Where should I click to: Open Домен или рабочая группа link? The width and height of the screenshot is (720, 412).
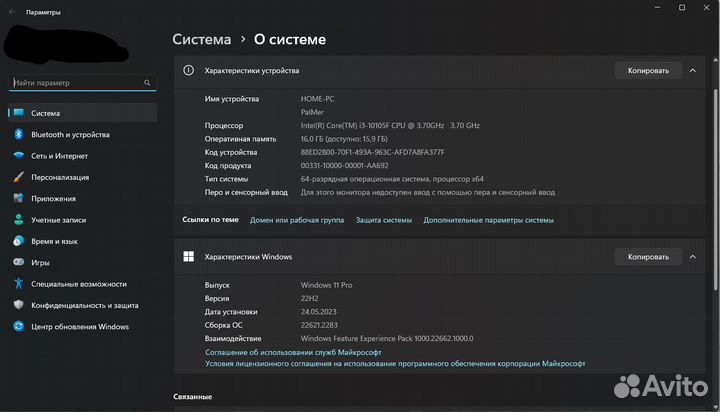[297, 220]
